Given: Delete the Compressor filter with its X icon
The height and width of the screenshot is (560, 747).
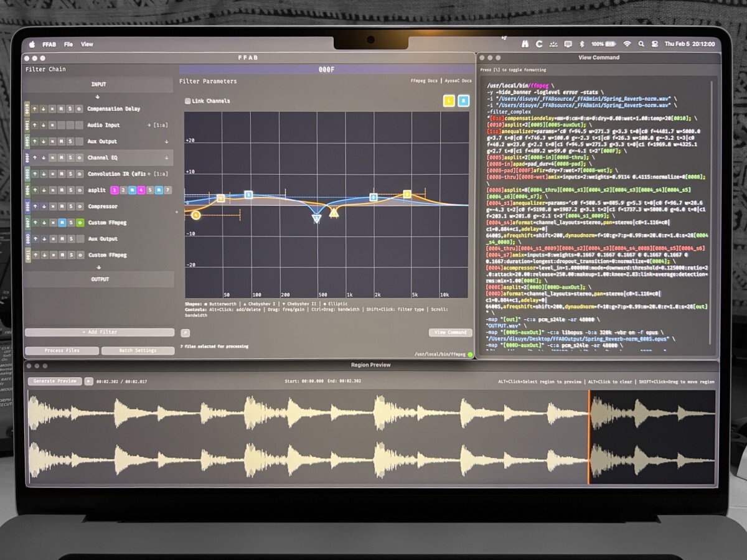Looking at the screenshot, I should [x=53, y=207].
